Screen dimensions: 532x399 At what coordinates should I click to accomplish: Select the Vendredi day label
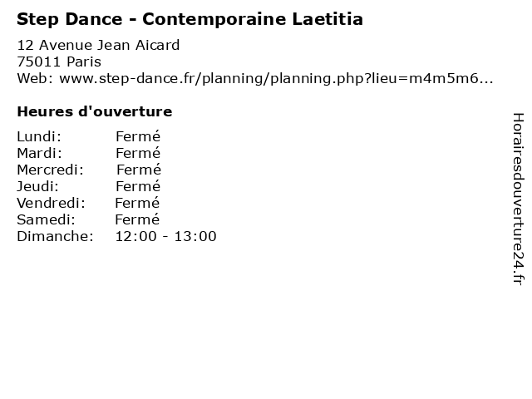click(x=51, y=203)
